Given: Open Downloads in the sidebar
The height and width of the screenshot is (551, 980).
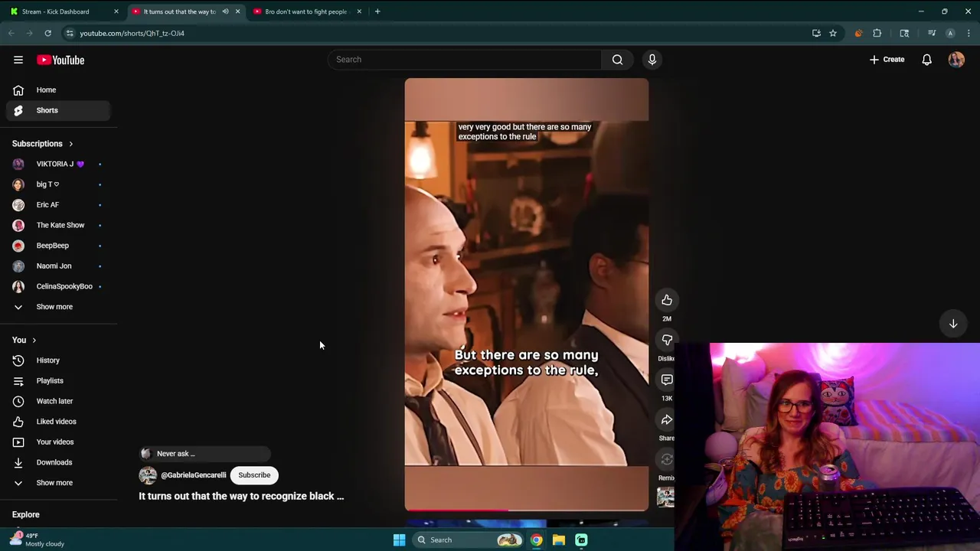Looking at the screenshot, I should 59,462.
